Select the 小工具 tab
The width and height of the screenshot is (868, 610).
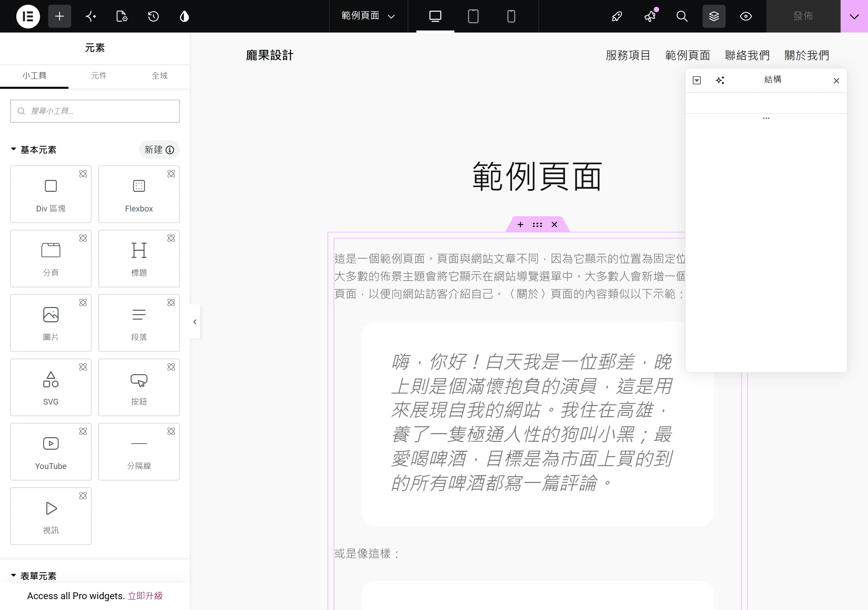(34, 76)
